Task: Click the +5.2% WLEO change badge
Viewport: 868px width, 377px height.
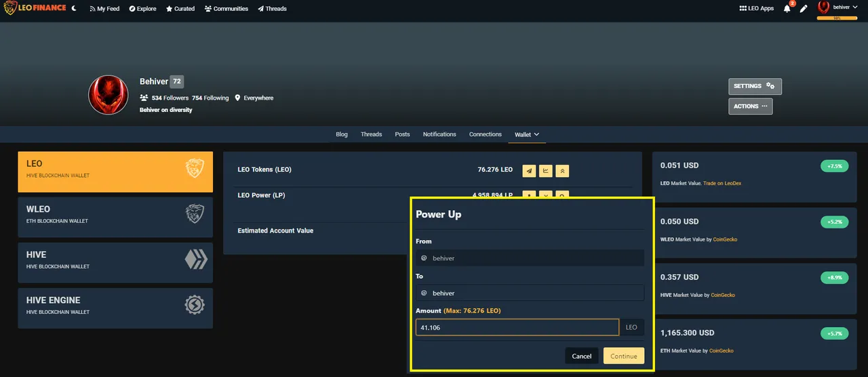Action: coord(834,222)
